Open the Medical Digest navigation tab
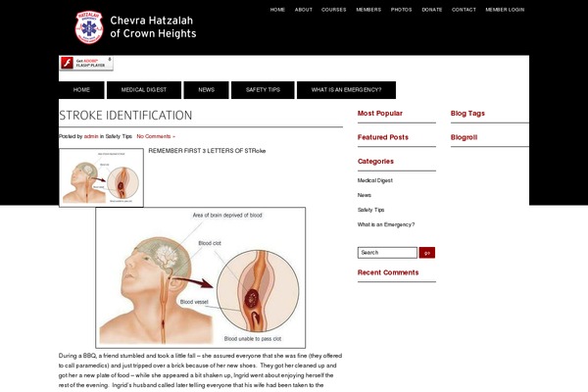 144,90
